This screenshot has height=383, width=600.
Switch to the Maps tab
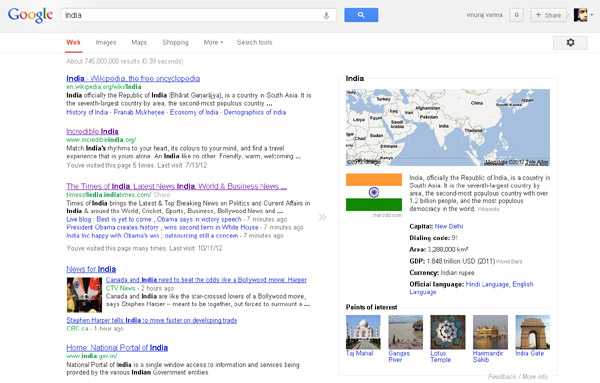pyautogui.click(x=139, y=42)
